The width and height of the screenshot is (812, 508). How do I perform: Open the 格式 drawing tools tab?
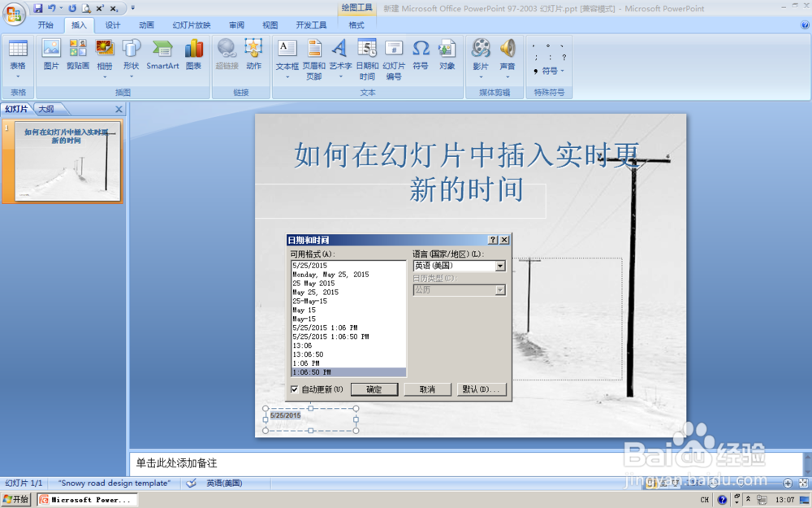356,25
